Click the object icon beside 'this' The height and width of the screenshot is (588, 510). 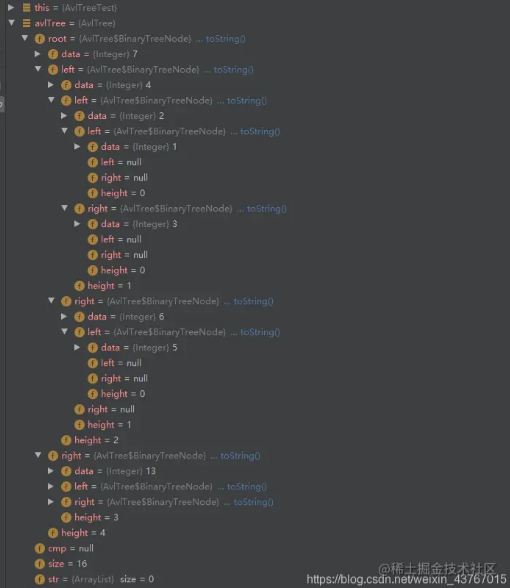tap(27, 8)
